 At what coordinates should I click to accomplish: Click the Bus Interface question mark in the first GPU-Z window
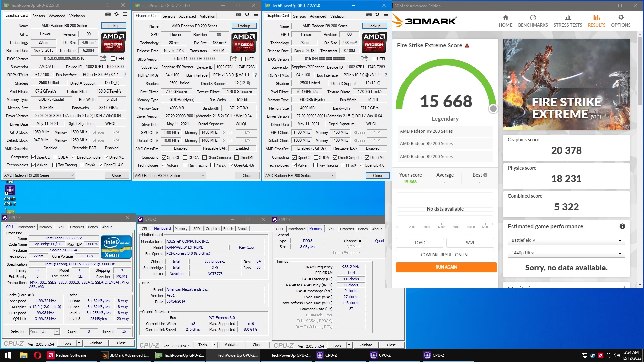[x=125, y=75]
